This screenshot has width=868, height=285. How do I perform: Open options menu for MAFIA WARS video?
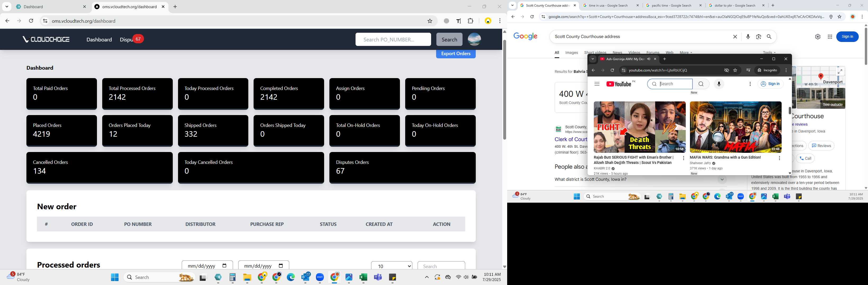pyautogui.click(x=780, y=158)
